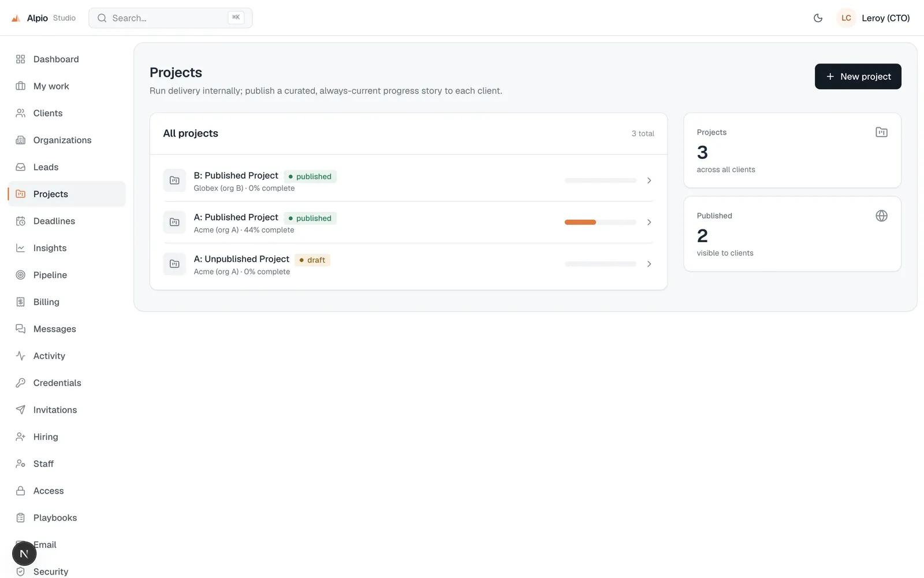Create a new project with New project button
This screenshot has width=924, height=578.
pos(858,76)
